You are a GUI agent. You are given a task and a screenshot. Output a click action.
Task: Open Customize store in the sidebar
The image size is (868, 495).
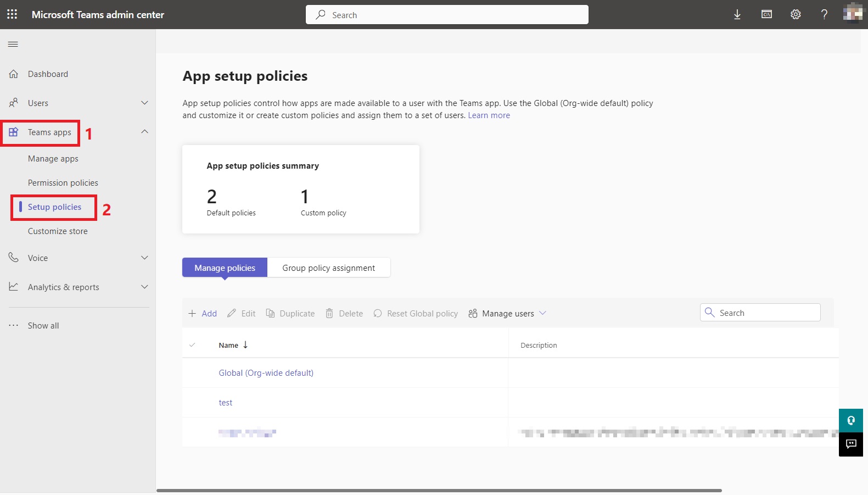point(58,231)
